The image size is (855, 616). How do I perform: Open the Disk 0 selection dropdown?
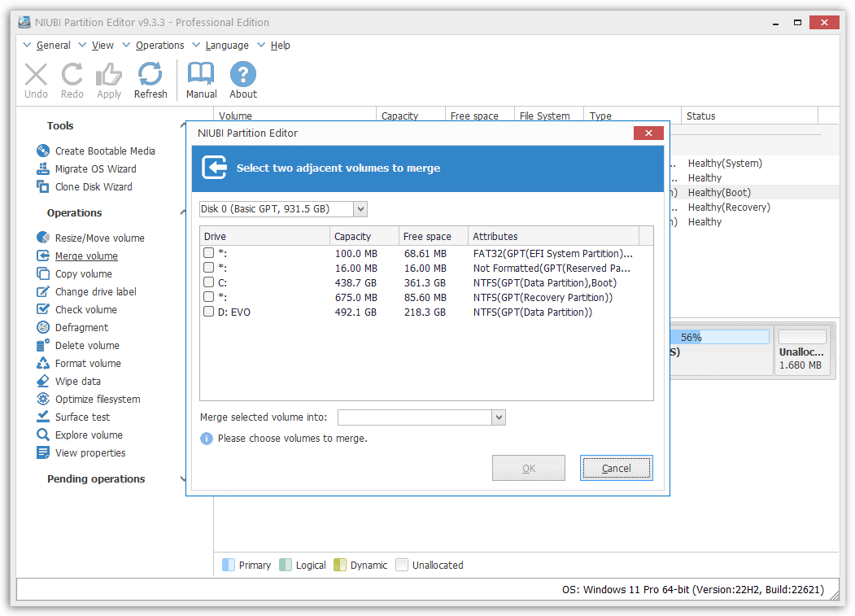tap(360, 209)
